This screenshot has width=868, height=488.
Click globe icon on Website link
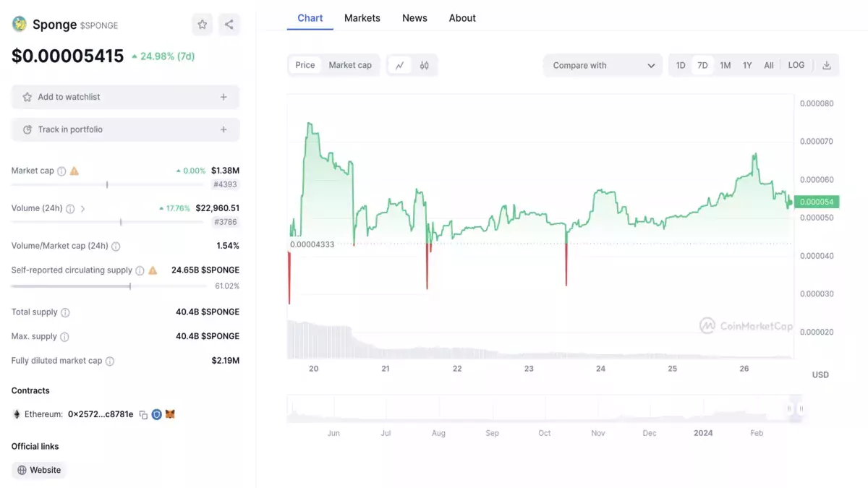[22, 470]
